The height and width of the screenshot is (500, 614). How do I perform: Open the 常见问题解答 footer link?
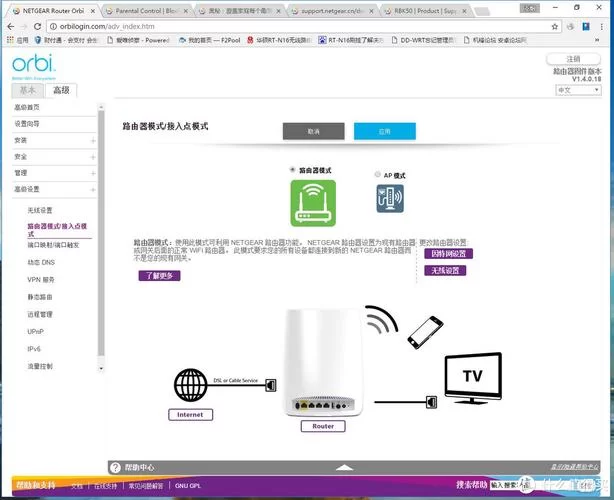pos(146,486)
